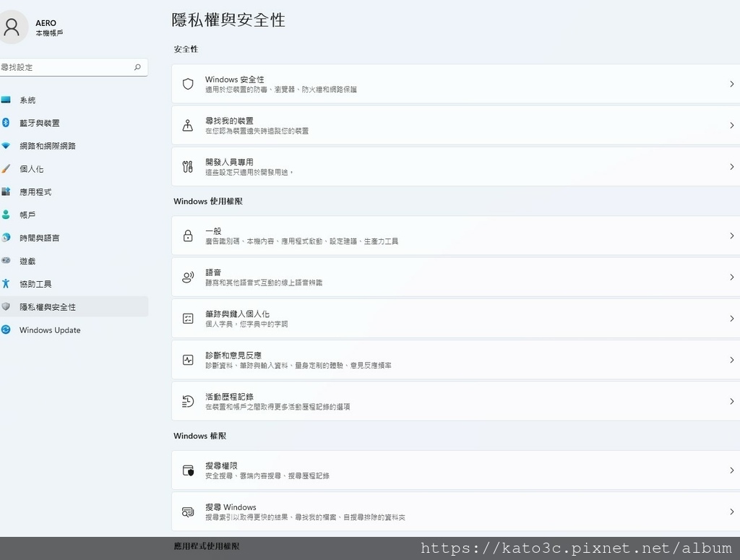The height and width of the screenshot is (560, 740).
Task: Click the shield icon beside 隱私權與安全性 in the sidebar
Action: click(6, 306)
